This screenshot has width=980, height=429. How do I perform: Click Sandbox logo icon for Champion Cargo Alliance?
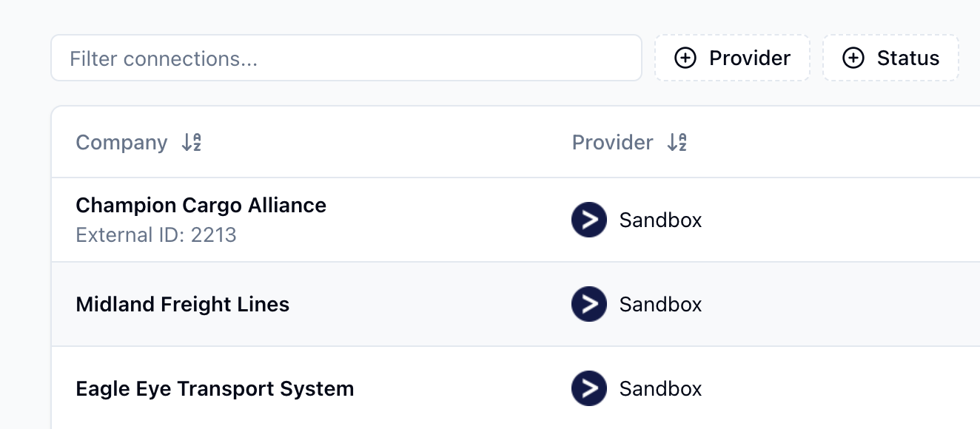click(x=589, y=220)
